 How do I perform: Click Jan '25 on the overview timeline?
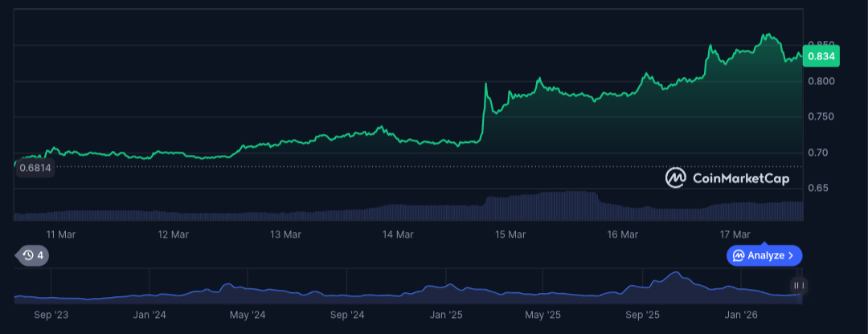pos(445,316)
